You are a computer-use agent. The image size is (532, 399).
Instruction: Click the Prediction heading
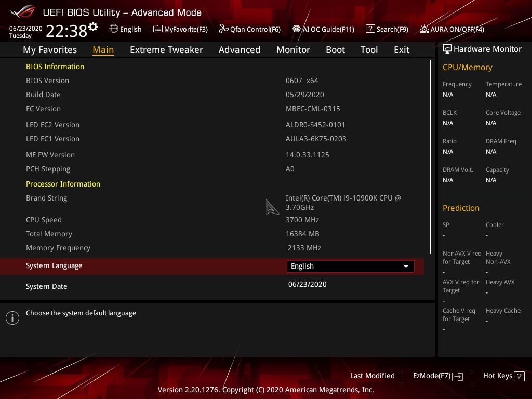point(461,208)
